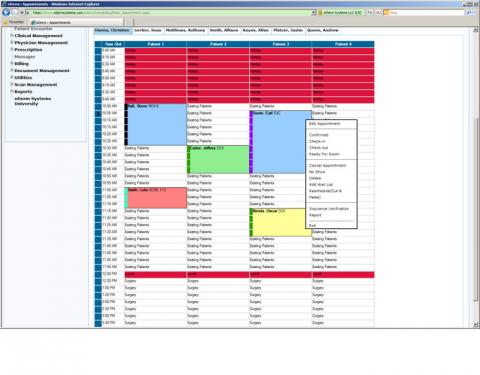
Task: Choose Edit Appointment in the context menu
Action: (324, 124)
